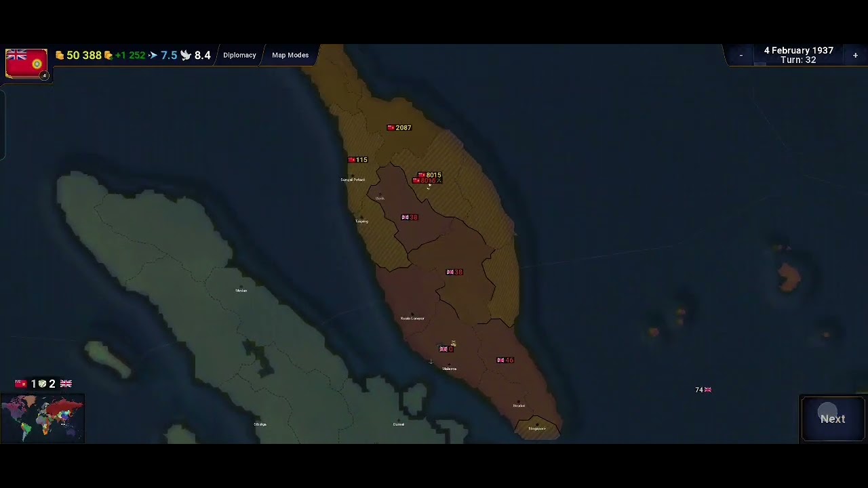This screenshot has height=488, width=868.
Task: Click the Skudai city label
Action: pyautogui.click(x=519, y=405)
